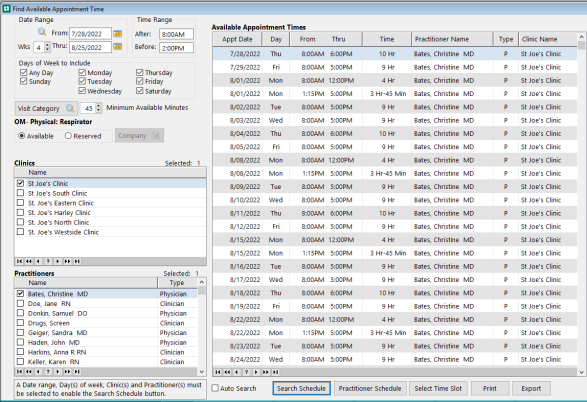Jump to next page in Clinics list navigator

67,261
